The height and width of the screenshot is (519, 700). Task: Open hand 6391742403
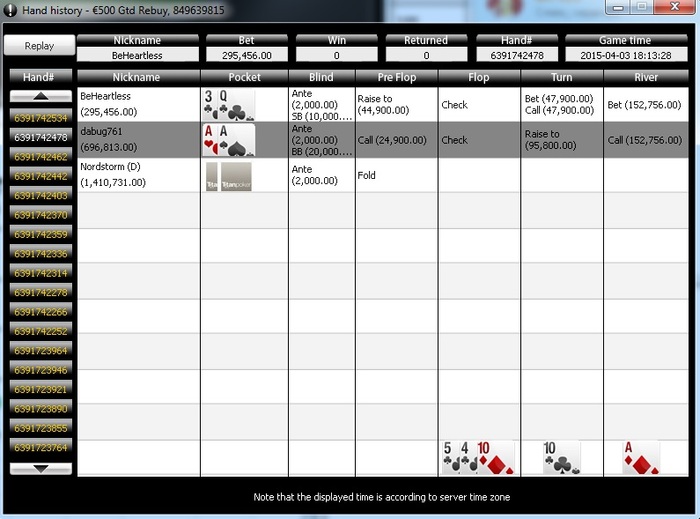(x=41, y=195)
